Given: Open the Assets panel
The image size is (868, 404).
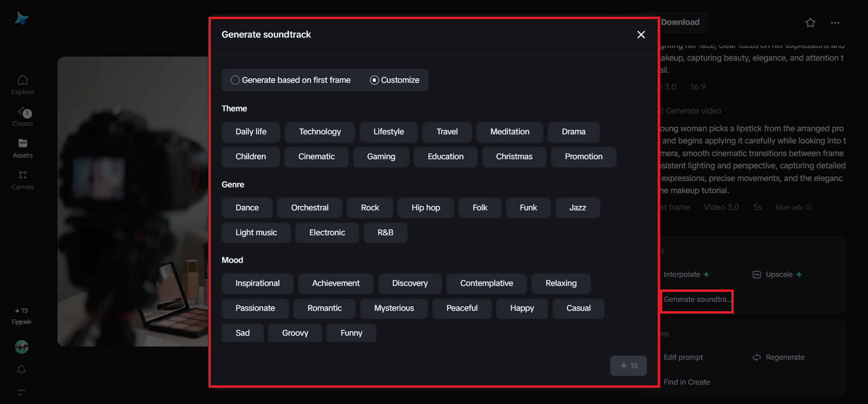Looking at the screenshot, I should click(22, 148).
